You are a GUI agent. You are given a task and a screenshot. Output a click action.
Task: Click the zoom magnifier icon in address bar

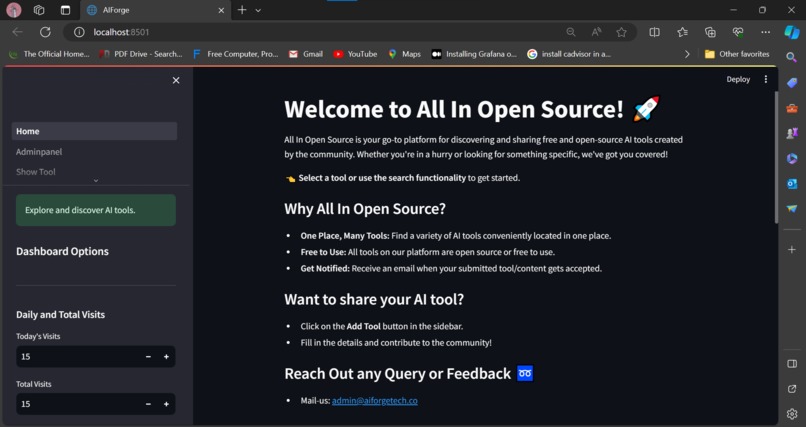point(571,32)
